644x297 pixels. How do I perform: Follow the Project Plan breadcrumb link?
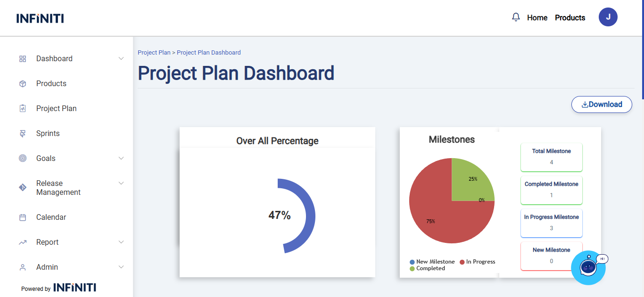click(154, 53)
